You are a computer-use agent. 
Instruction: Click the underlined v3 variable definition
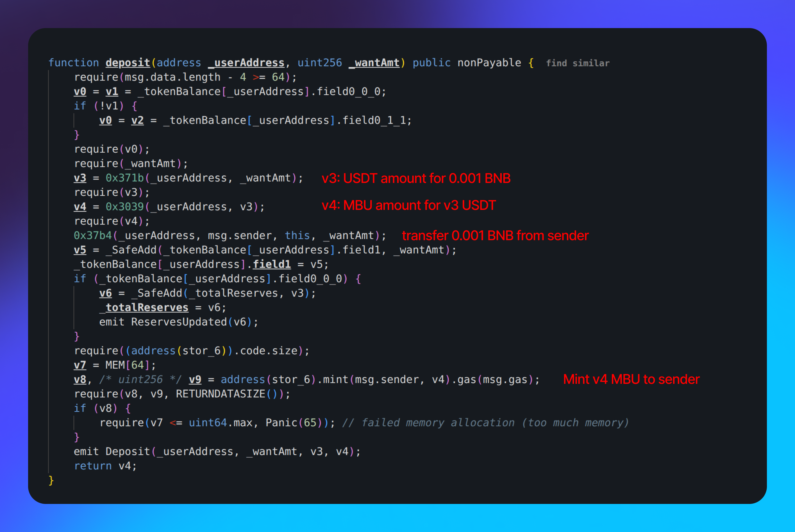click(80, 178)
